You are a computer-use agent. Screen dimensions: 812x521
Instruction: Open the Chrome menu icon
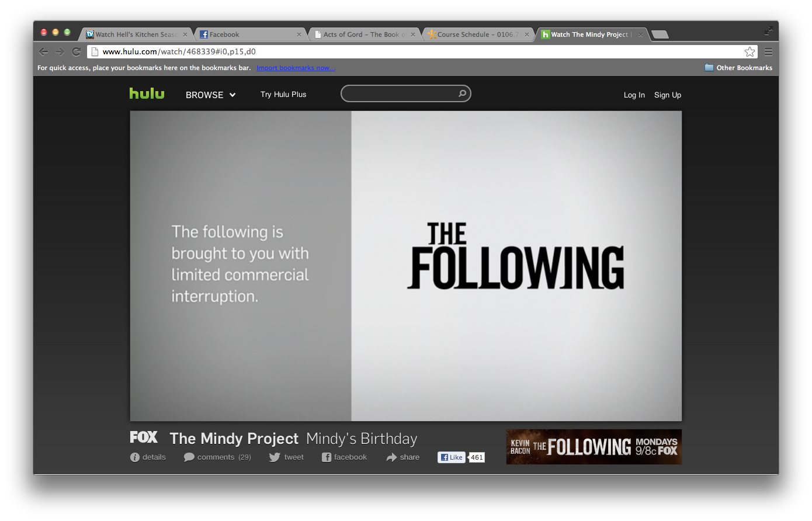[768, 52]
